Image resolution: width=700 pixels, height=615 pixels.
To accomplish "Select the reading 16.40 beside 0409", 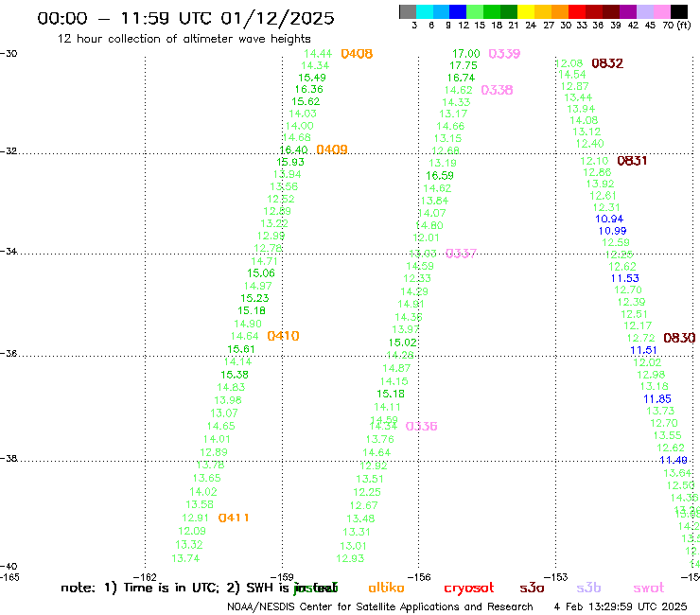I will [293, 149].
